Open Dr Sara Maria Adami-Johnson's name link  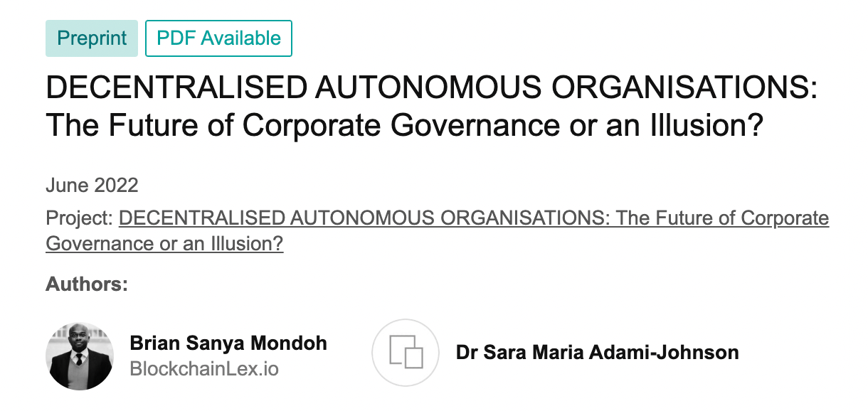[x=597, y=352]
